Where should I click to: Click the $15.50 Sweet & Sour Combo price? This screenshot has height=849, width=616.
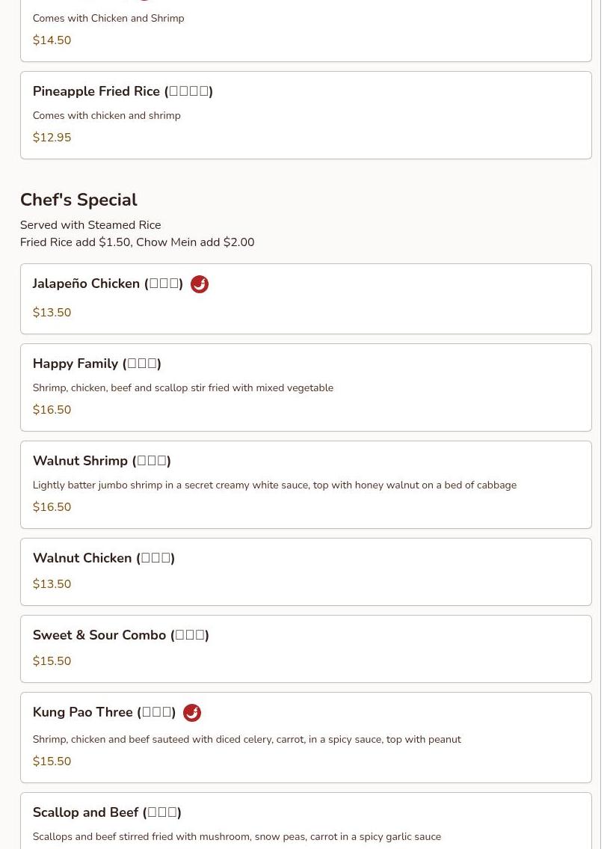point(52,661)
